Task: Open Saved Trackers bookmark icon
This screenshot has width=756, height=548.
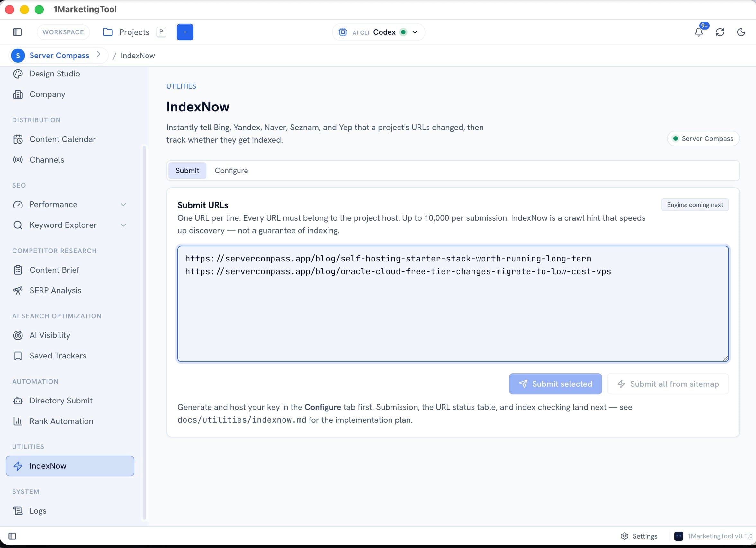Action: point(18,356)
